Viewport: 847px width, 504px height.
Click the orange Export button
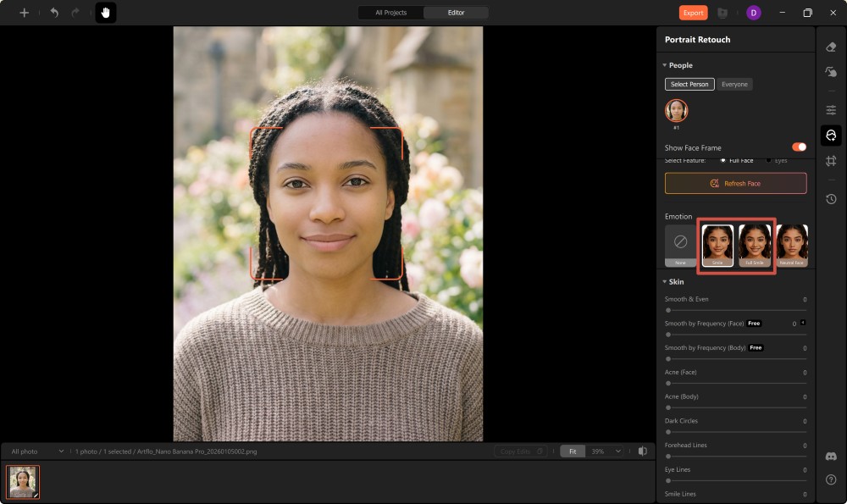pyautogui.click(x=693, y=13)
